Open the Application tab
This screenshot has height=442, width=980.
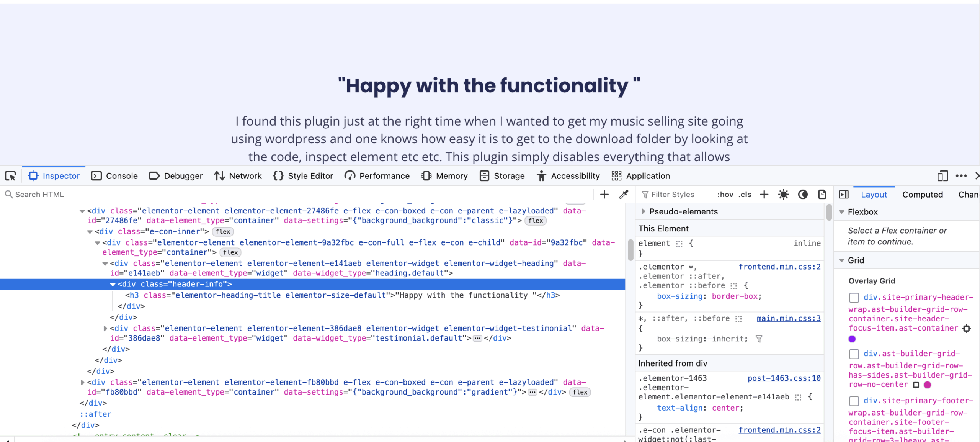click(x=640, y=176)
